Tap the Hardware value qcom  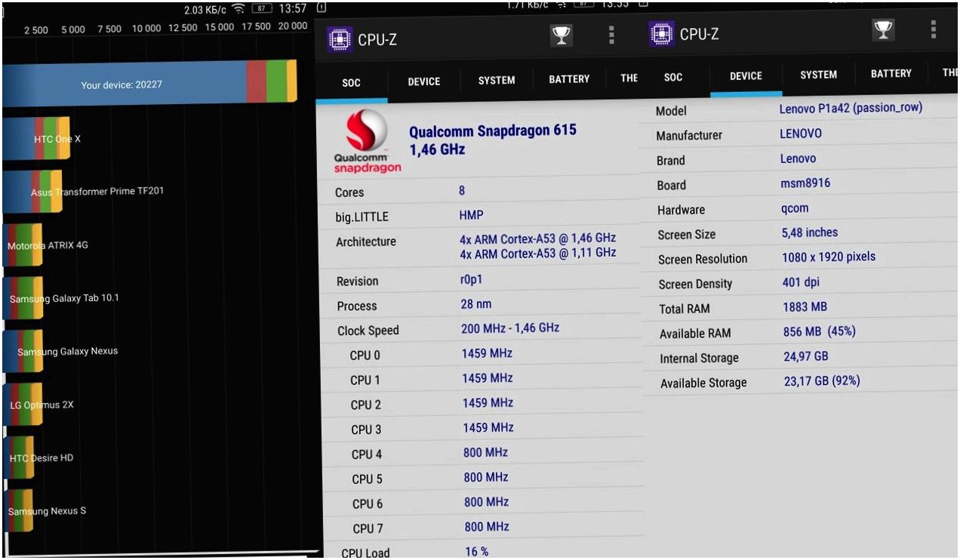(795, 208)
